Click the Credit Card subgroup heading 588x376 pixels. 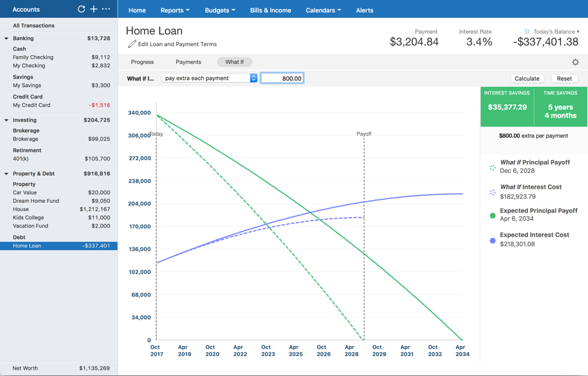pyautogui.click(x=27, y=97)
